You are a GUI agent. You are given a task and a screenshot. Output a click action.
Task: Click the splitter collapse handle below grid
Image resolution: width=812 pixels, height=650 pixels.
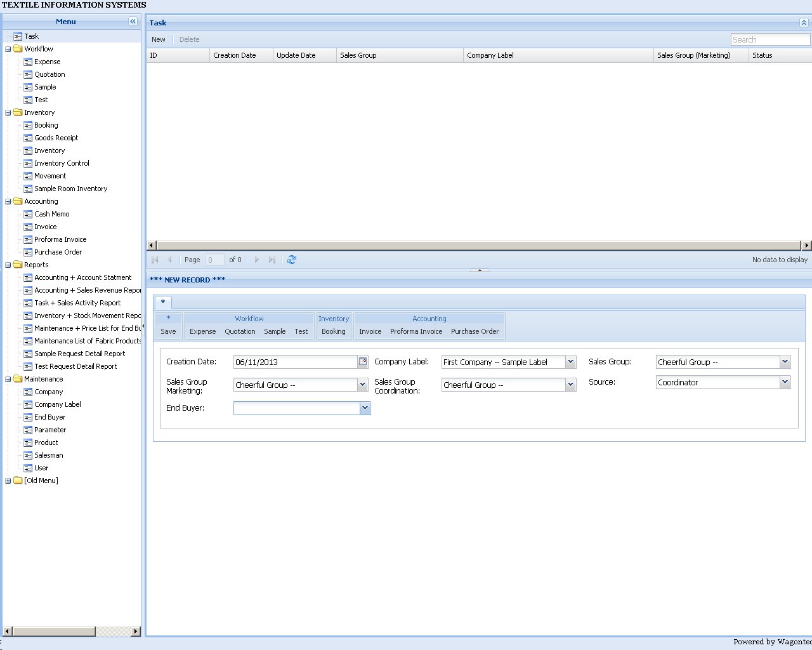click(x=480, y=270)
